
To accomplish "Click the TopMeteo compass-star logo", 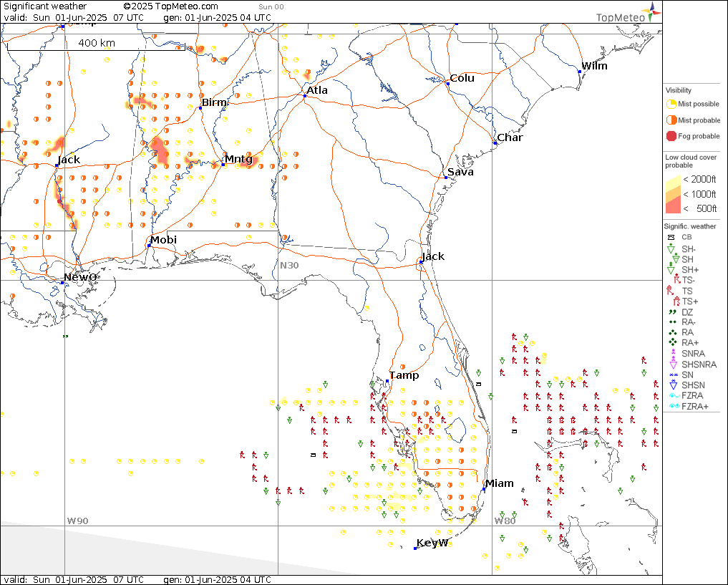I will click(x=652, y=11).
